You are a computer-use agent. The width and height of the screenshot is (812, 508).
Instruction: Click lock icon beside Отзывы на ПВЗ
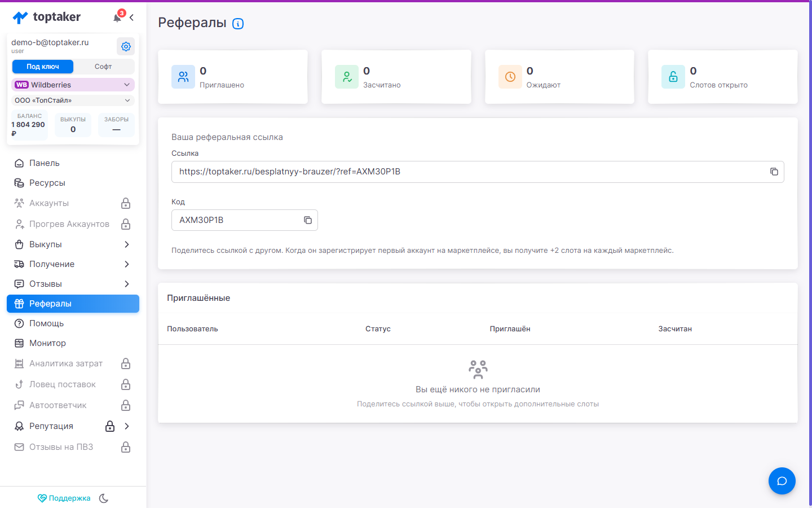[126, 447]
